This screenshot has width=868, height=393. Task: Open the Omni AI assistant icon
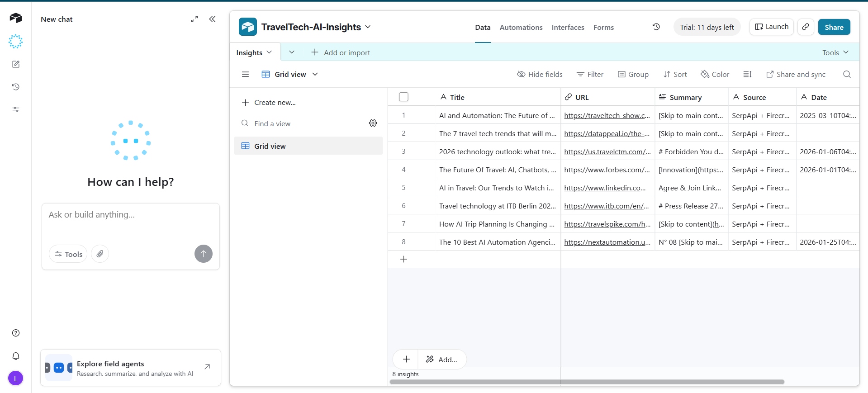pyautogui.click(x=16, y=41)
